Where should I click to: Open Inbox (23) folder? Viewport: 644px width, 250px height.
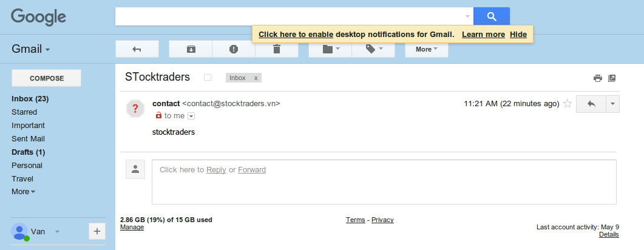pyautogui.click(x=30, y=98)
